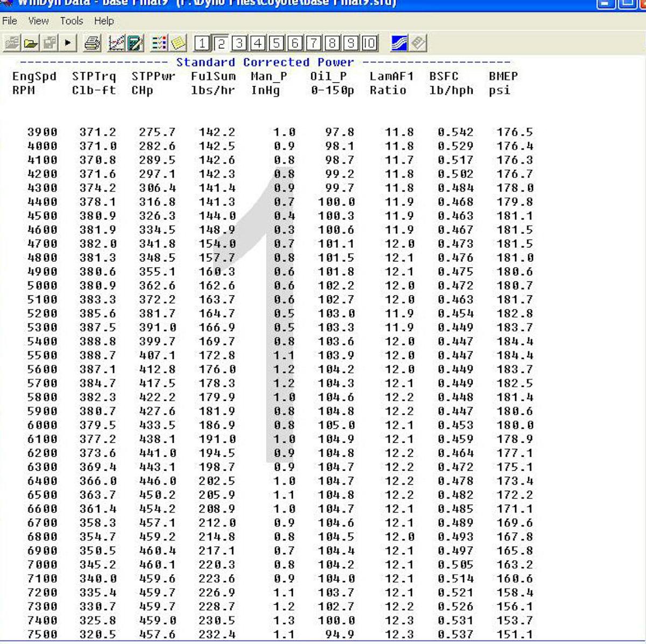
Task: Open the Tools menu
Action: click(x=71, y=21)
